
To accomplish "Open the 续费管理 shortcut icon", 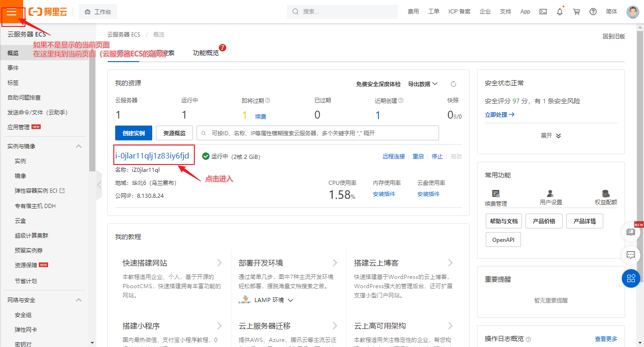I will 496,194.
